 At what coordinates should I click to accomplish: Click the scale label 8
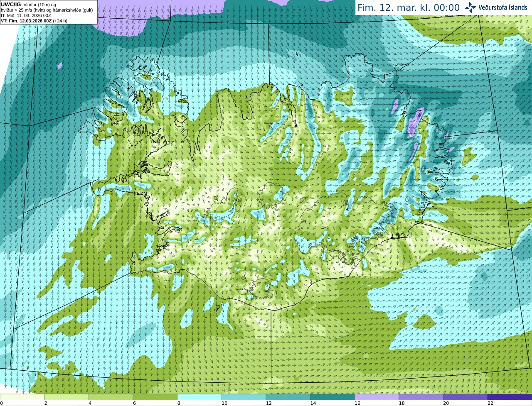[x=179, y=403]
